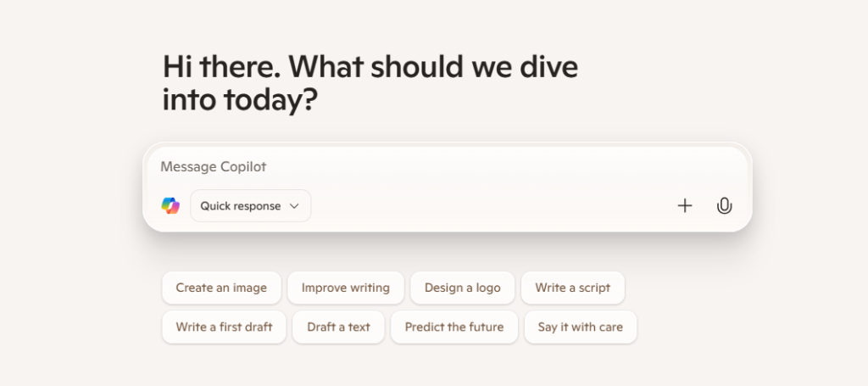Select the Say it with care chip
The image size is (868, 386).
point(581,327)
